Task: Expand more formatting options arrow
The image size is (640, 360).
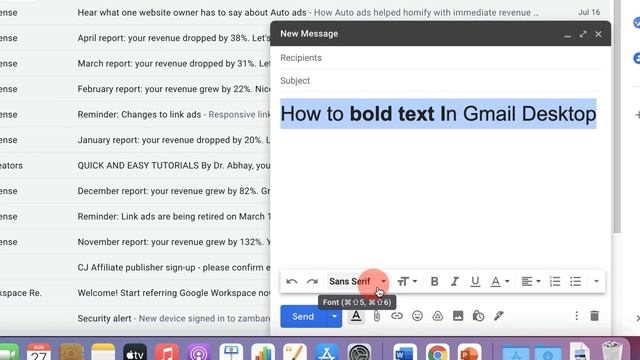Action: (x=596, y=282)
